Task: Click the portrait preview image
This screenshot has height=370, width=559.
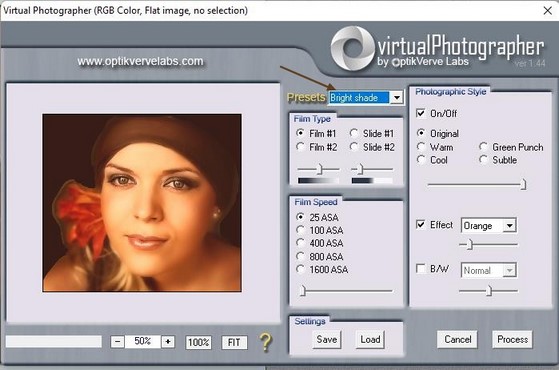Action: pos(142,203)
